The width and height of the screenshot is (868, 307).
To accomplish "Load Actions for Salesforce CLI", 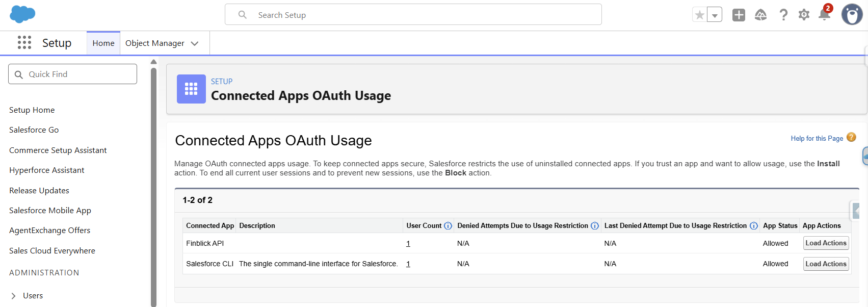I will click(826, 264).
